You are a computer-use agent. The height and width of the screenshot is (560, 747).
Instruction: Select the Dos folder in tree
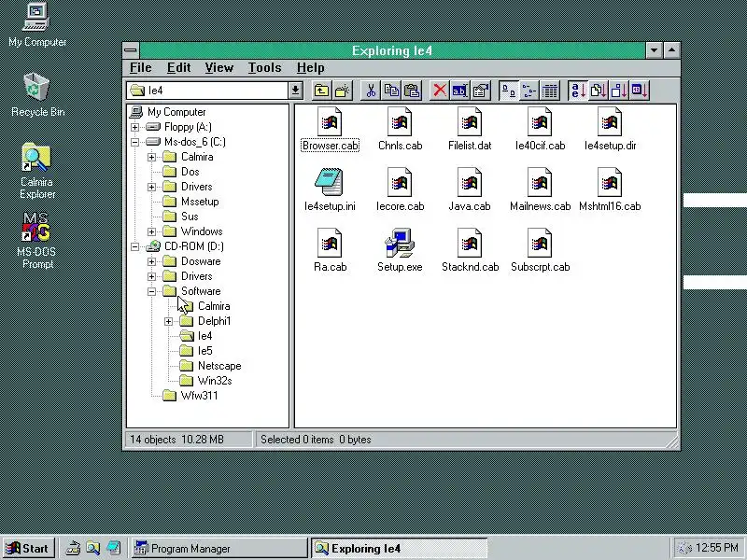click(x=181, y=172)
